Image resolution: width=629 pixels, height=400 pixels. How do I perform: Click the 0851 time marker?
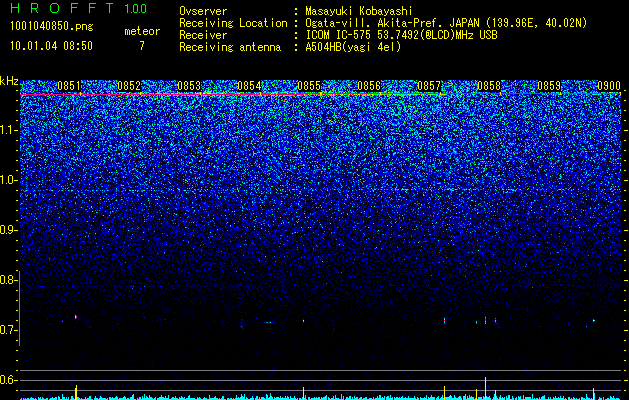tap(69, 86)
